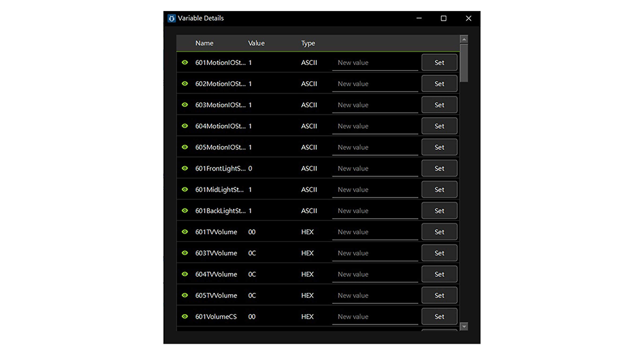Toggle watch eye for 601BackLightSt... row

[185, 210]
